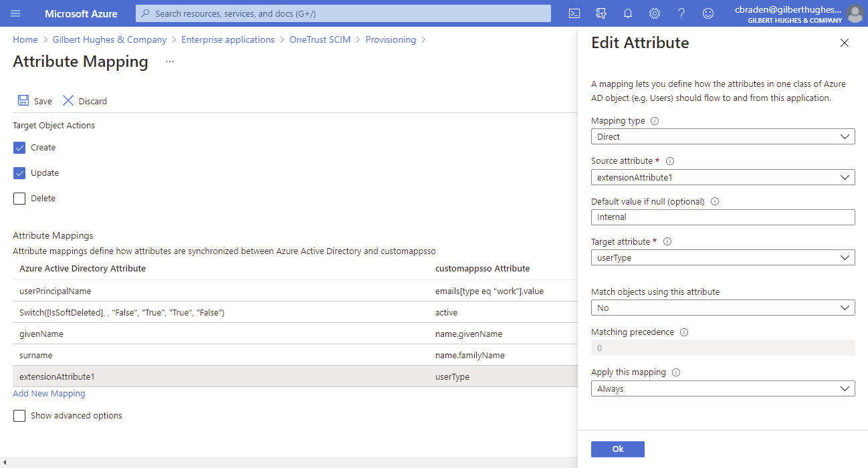Click the Default value field containing Internal

722,217
